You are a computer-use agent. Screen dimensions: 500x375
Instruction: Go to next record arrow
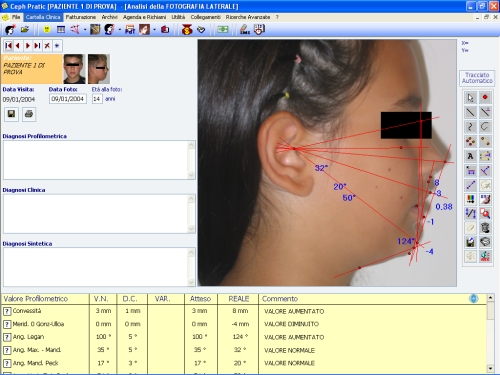point(28,46)
